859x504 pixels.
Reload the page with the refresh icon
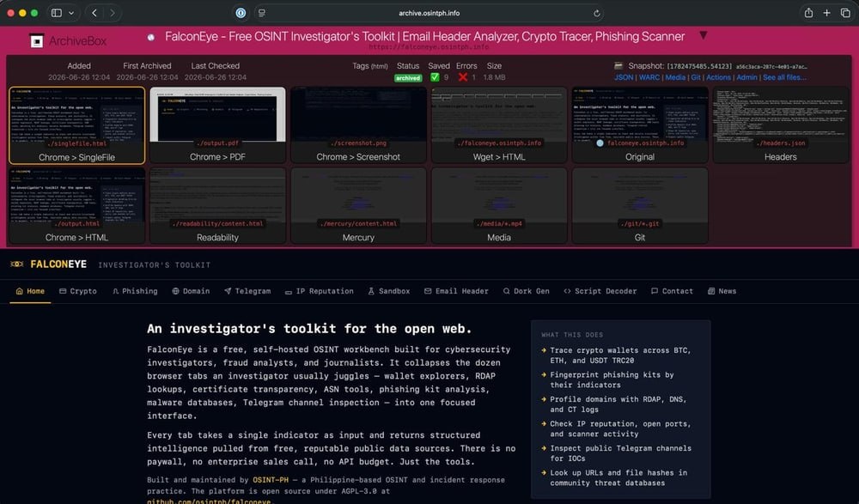(597, 13)
